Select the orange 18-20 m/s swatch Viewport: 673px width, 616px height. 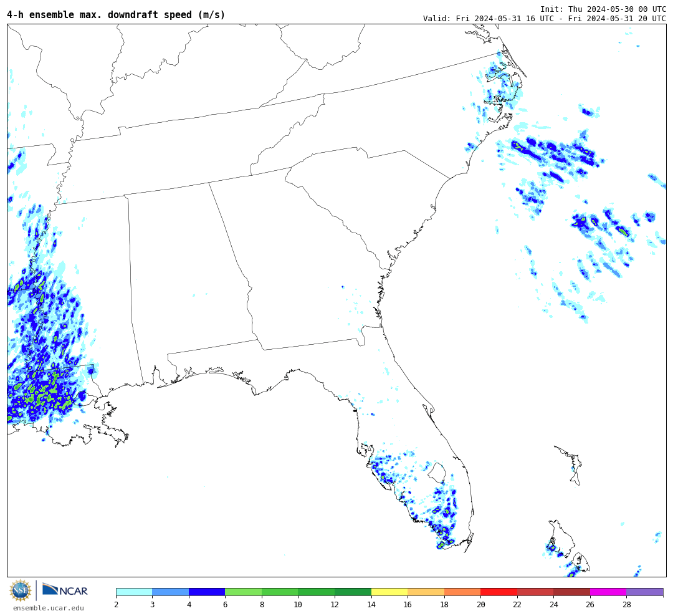pos(462,592)
